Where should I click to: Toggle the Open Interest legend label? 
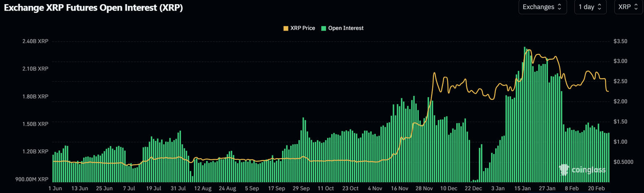[345, 28]
